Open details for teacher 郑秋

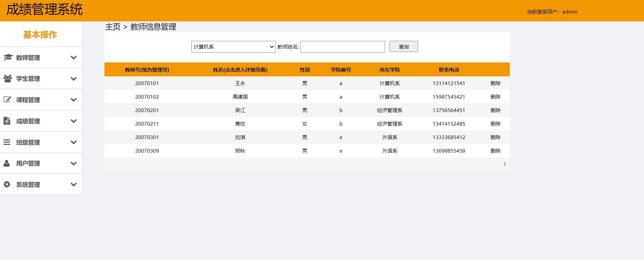pos(240,151)
